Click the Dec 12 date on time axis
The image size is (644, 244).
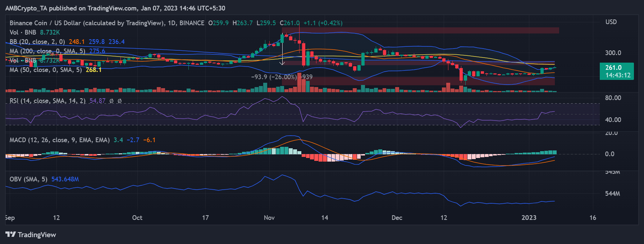(x=444, y=218)
